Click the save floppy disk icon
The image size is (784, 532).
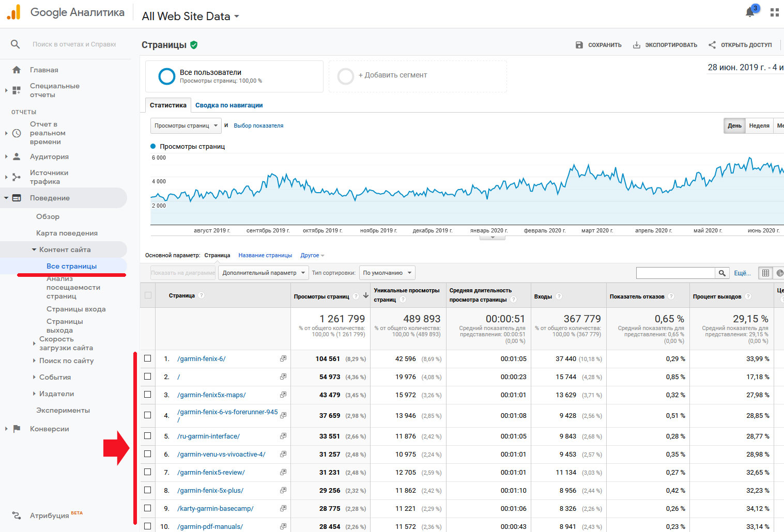pos(579,45)
